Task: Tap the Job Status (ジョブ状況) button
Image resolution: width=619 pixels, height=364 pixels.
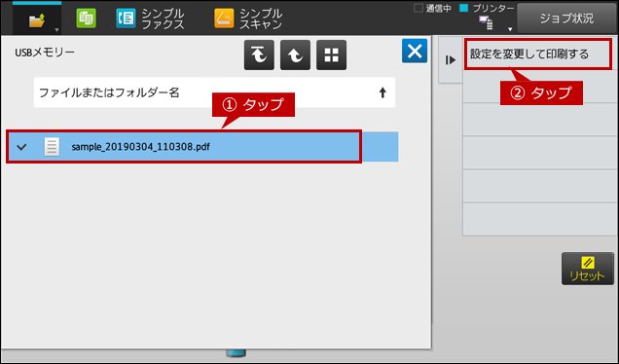Action: 566,18
